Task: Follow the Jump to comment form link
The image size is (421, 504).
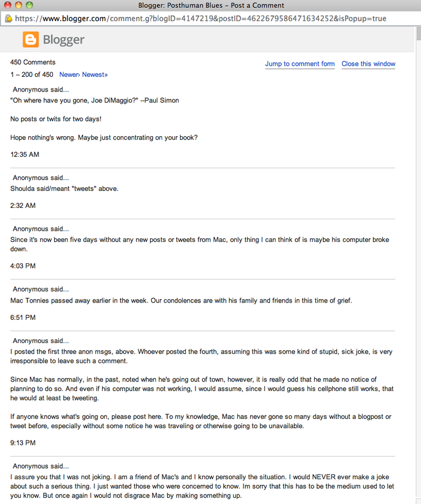Action: [x=300, y=64]
